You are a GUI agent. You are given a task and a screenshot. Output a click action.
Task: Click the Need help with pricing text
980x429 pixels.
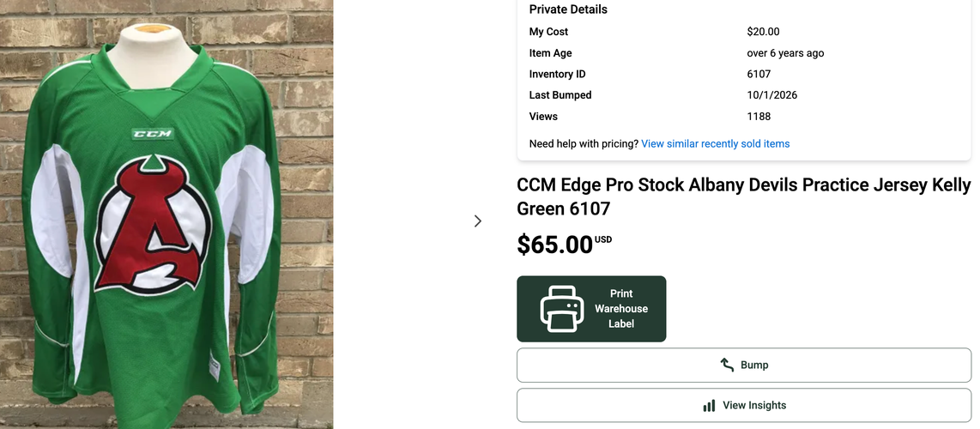(584, 143)
